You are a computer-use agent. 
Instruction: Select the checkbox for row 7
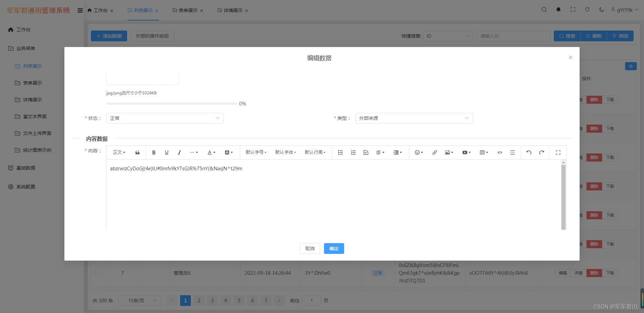pos(97,272)
